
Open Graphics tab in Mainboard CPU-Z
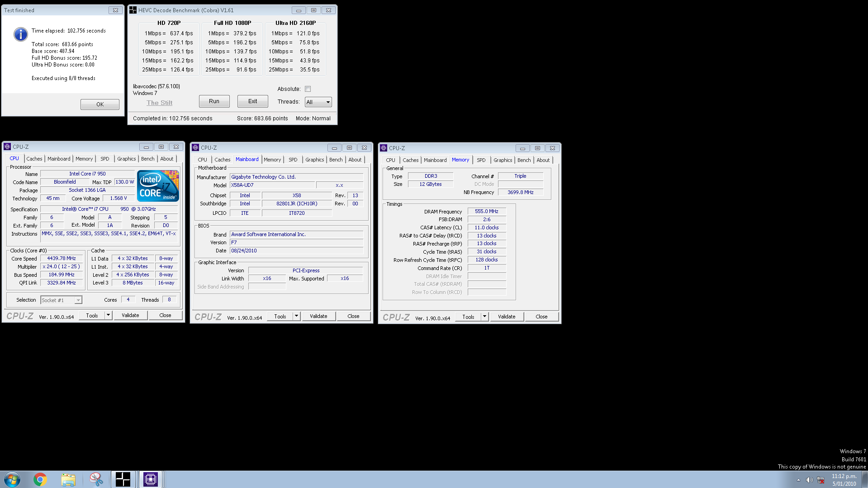click(x=315, y=160)
